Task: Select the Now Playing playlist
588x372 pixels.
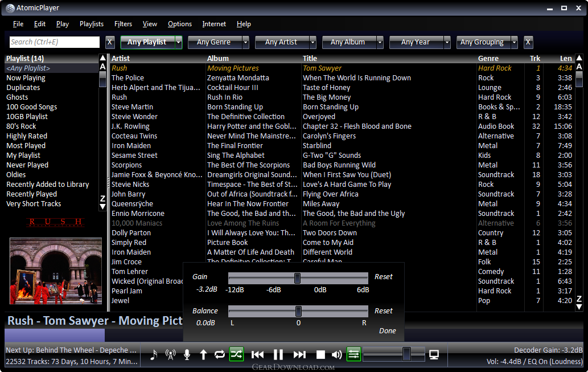Action: [x=26, y=78]
